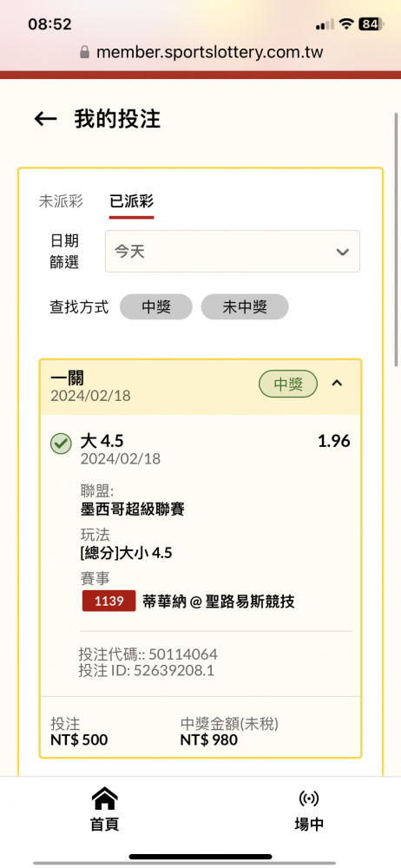Tap the battery indicator showing 84
The height and width of the screenshot is (868, 401).
pyautogui.click(x=371, y=23)
